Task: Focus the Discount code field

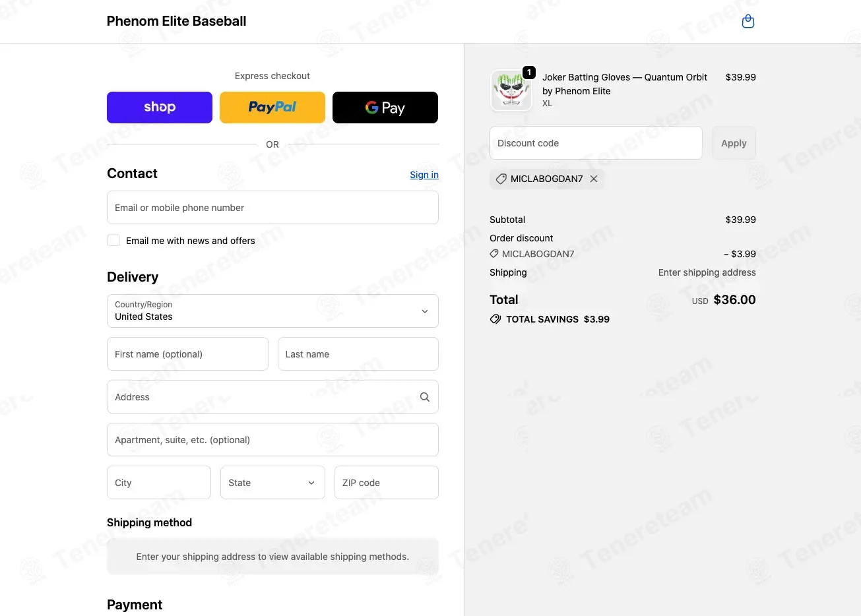Action: (596, 143)
